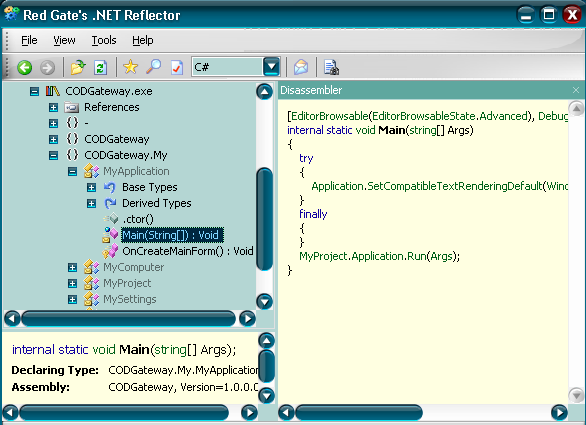Follow the CODGateway.My.MyApplication declaring type link
Screen dimensions: 586x425
tap(183, 370)
